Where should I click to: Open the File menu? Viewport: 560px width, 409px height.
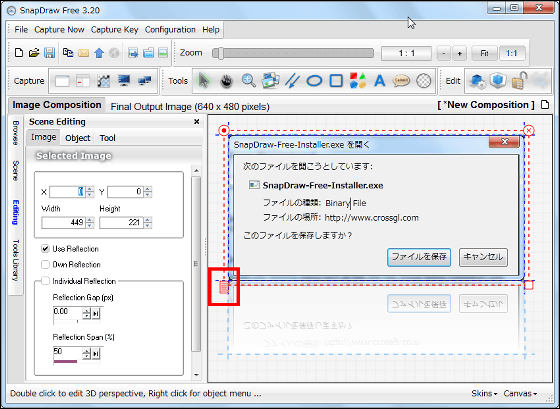21,30
